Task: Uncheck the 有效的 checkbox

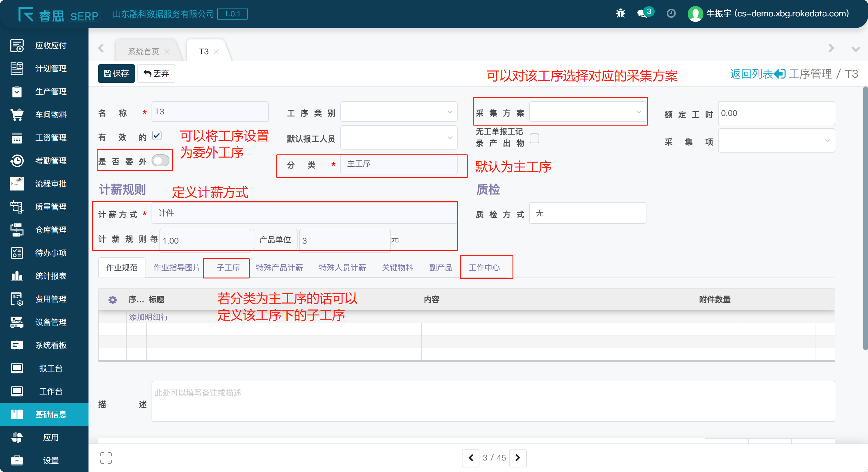Action: (157, 136)
